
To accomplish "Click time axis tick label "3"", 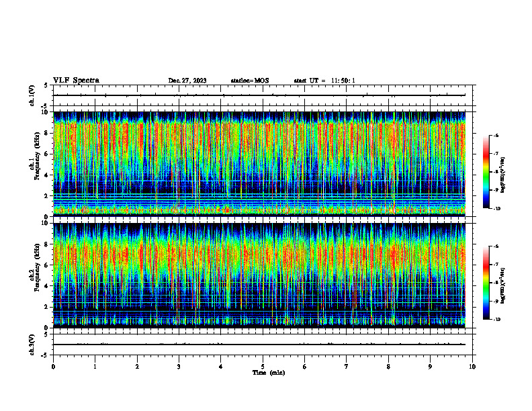I will pyautogui.click(x=179, y=367).
